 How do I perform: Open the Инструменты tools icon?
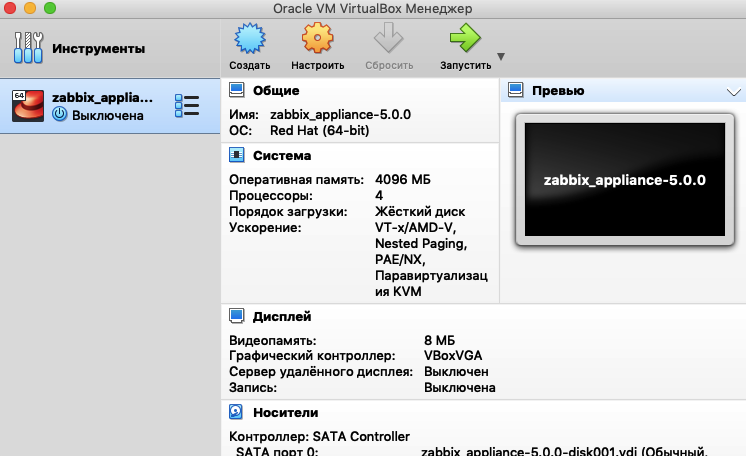click(x=28, y=48)
